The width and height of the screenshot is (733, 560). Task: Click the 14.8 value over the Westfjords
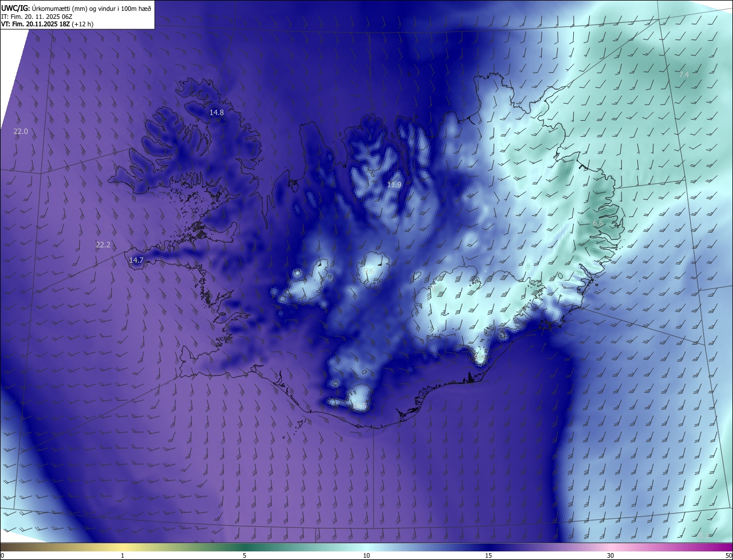216,113
